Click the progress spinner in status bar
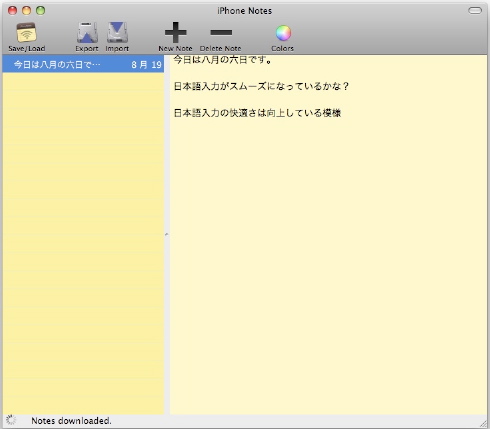This screenshot has height=429, width=490. pyautogui.click(x=11, y=420)
